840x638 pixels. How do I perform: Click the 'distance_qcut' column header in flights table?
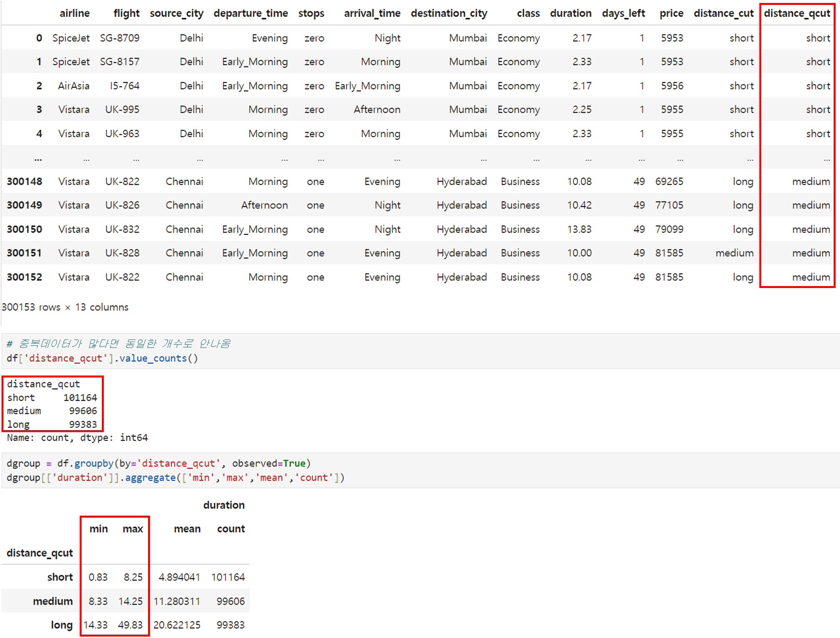tap(797, 13)
